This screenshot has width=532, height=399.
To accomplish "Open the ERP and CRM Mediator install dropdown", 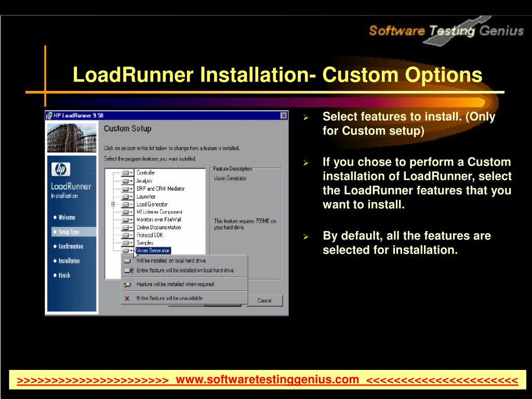I will point(128,189).
